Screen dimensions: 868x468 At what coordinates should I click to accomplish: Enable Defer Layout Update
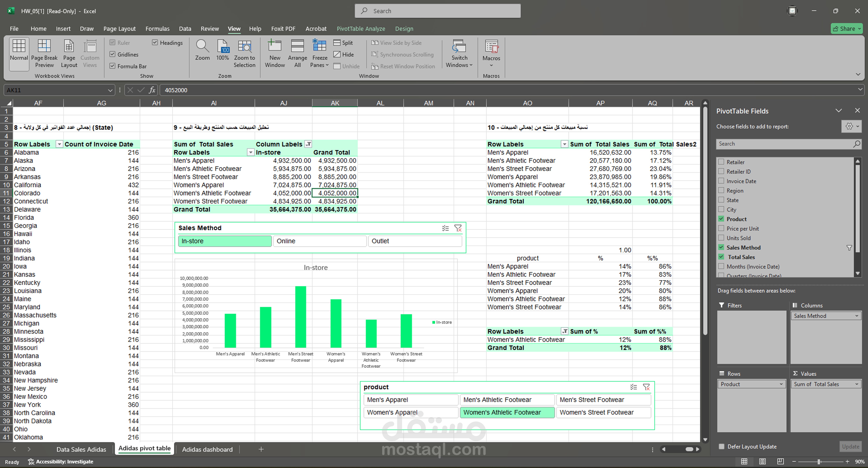(721, 446)
